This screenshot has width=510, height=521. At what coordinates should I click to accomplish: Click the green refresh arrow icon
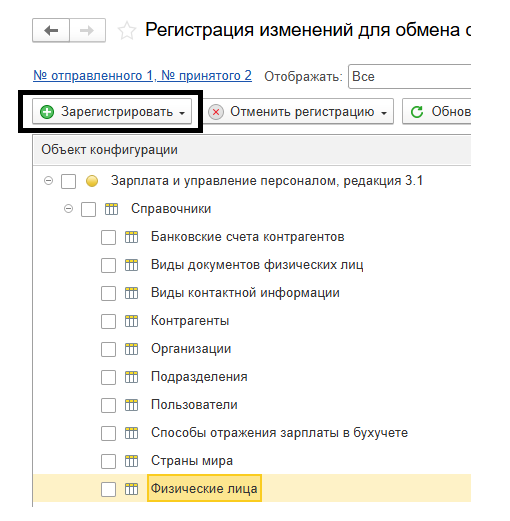pyautogui.click(x=417, y=112)
